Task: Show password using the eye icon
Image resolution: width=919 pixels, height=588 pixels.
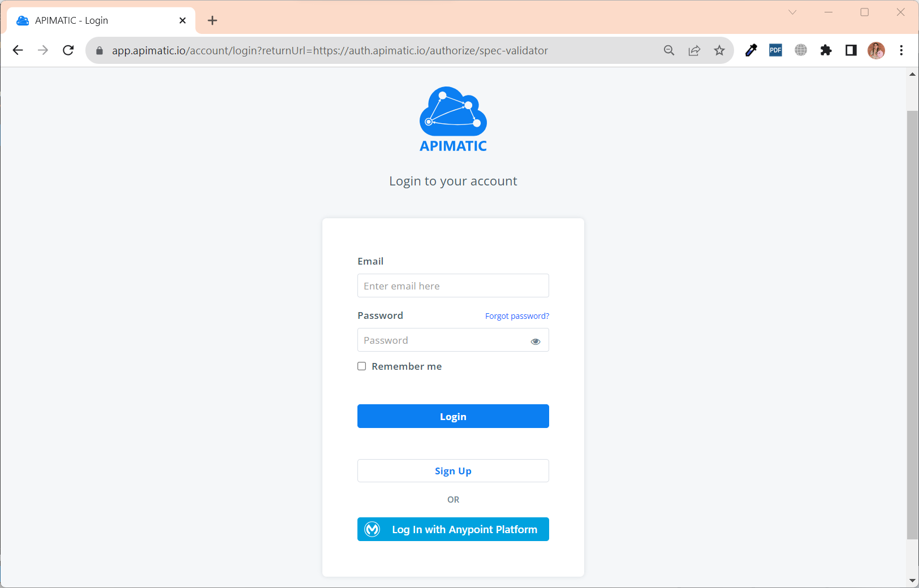Action: (x=536, y=341)
